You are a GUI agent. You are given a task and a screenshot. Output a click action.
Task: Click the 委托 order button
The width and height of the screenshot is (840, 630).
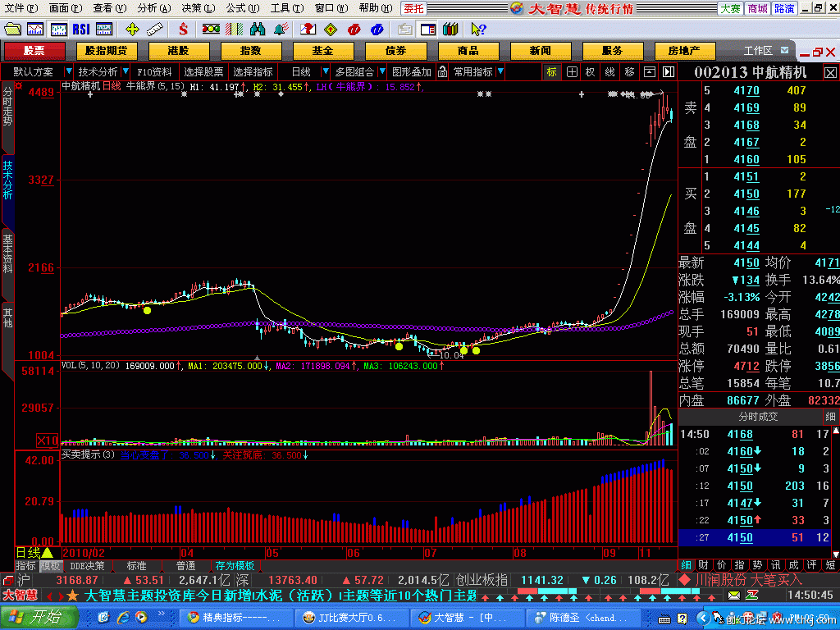coord(413,8)
